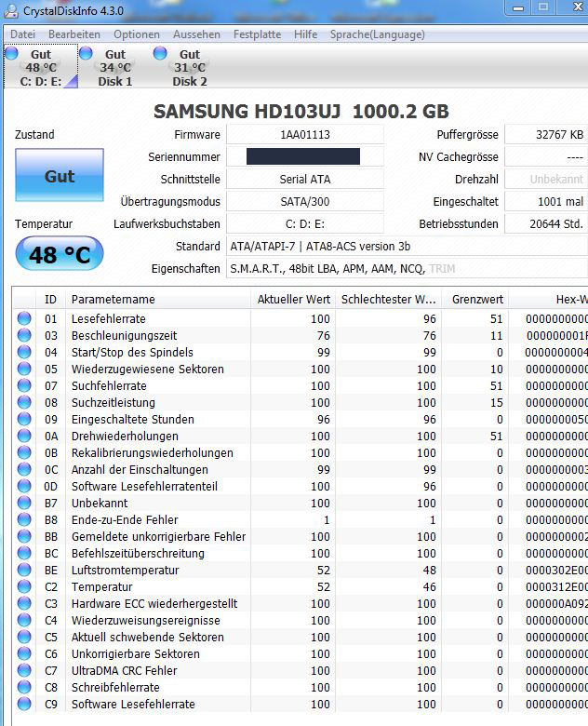Click status icon for Beschleunigungszeit row

coord(24,335)
